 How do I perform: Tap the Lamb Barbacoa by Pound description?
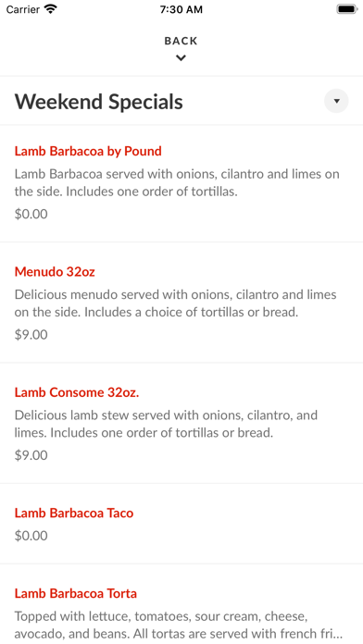pos(177,183)
